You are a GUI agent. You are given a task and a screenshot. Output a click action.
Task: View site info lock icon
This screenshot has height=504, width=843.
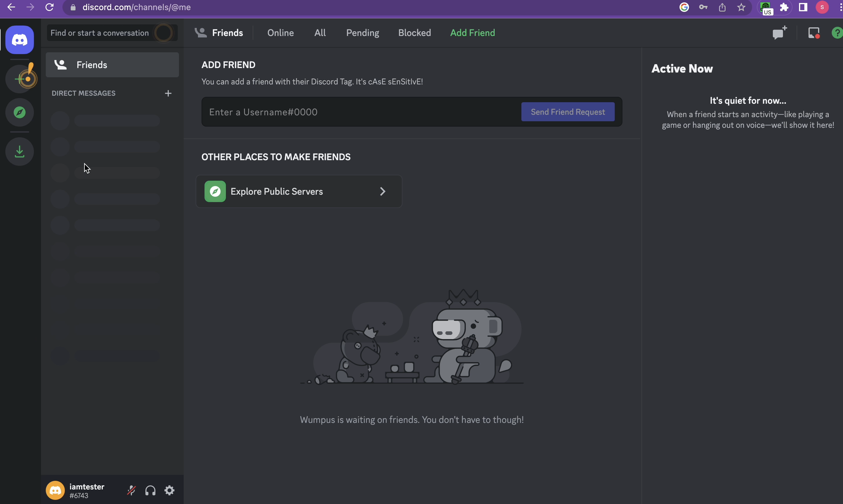point(73,7)
